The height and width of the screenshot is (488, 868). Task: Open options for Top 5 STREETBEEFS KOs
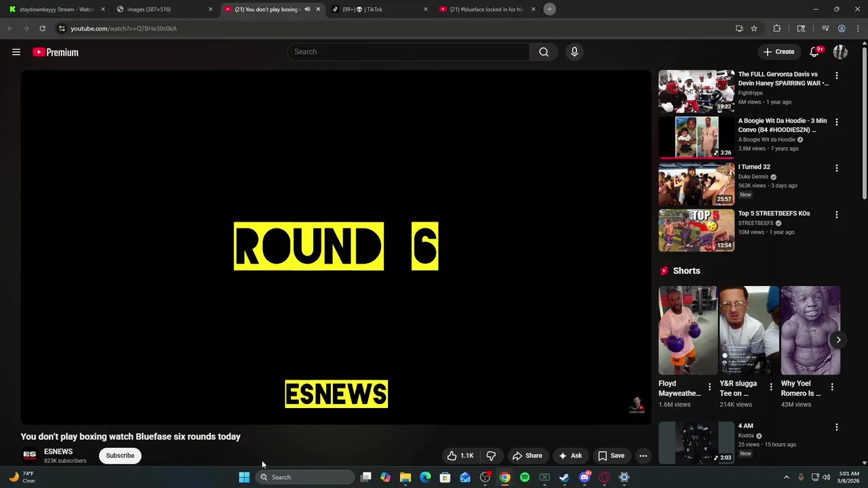pos(837,215)
